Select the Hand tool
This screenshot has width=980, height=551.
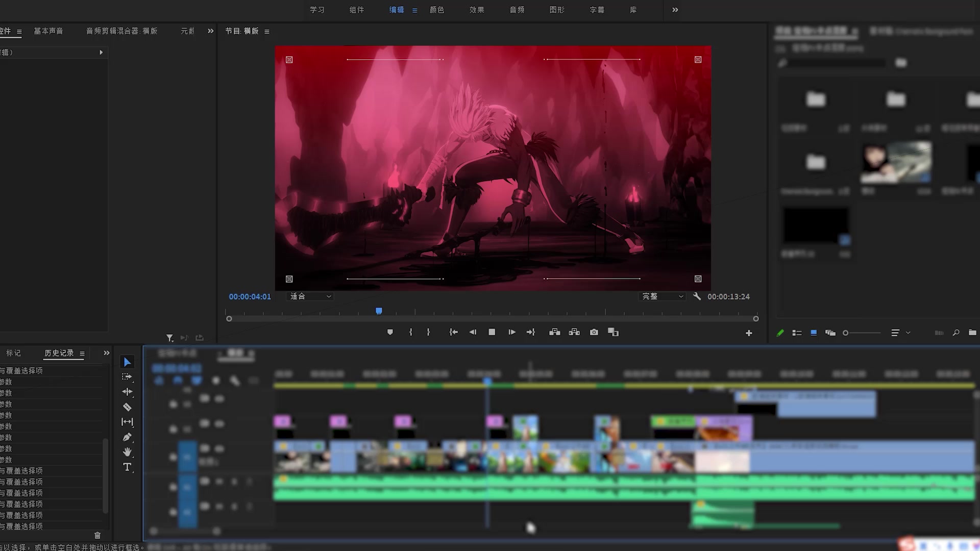coord(127,452)
